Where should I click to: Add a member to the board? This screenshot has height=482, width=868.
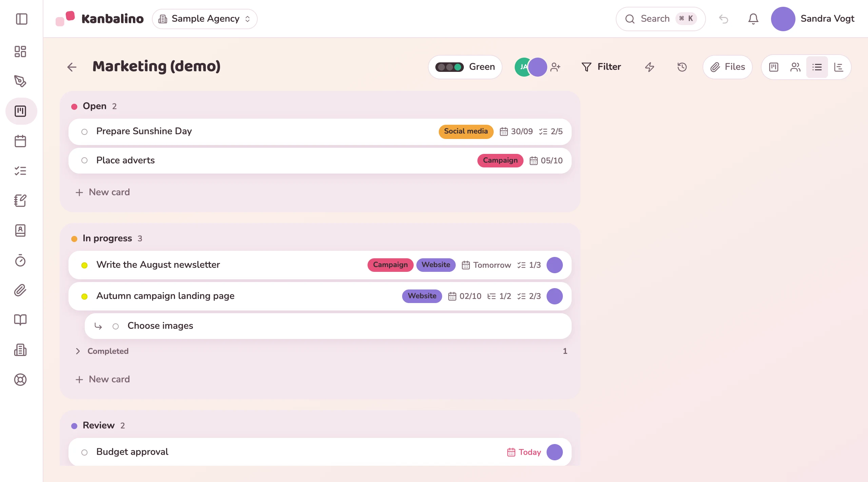point(555,67)
